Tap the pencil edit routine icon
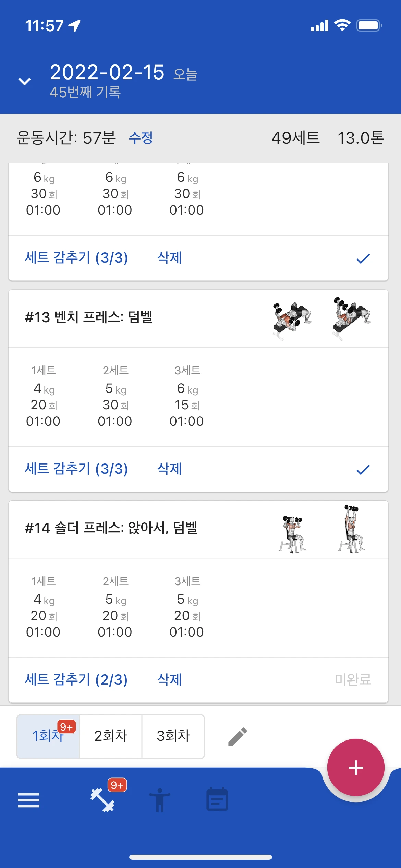 (x=238, y=737)
